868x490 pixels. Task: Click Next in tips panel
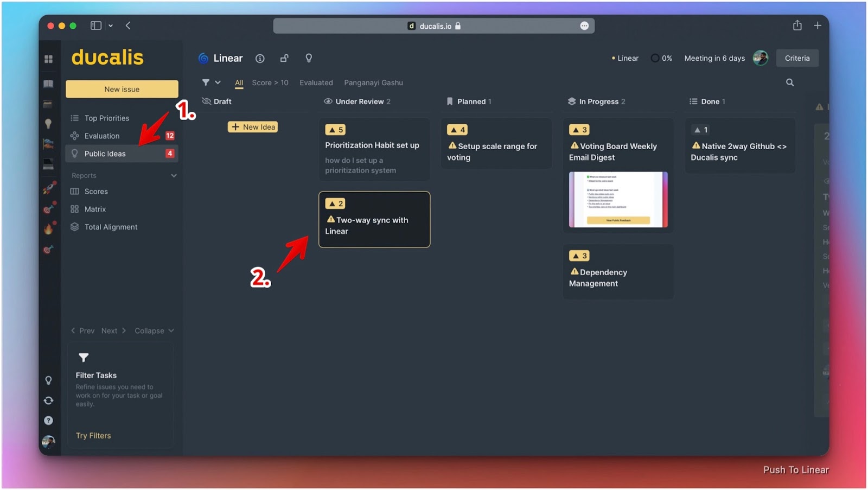tap(113, 330)
